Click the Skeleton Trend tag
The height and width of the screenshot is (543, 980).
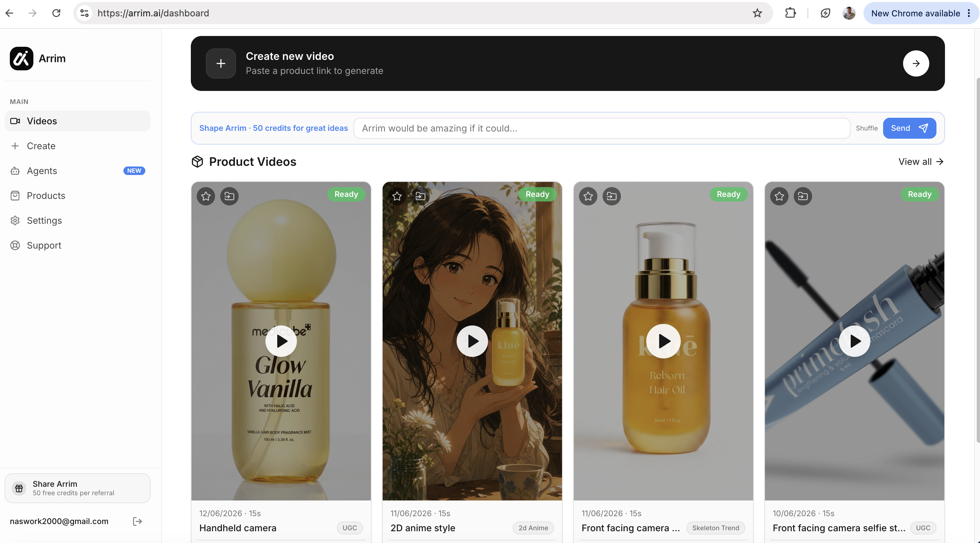(716, 528)
